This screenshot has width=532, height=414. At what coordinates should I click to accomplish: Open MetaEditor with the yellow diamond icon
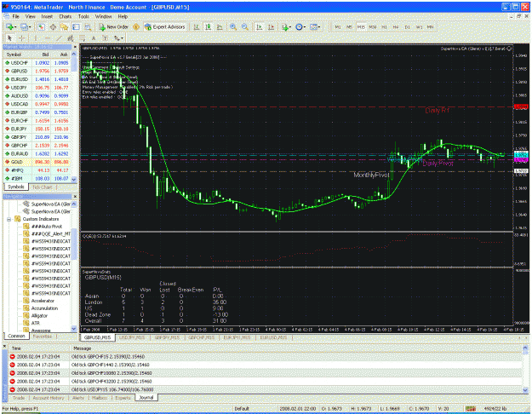pyautogui.click(x=136, y=26)
